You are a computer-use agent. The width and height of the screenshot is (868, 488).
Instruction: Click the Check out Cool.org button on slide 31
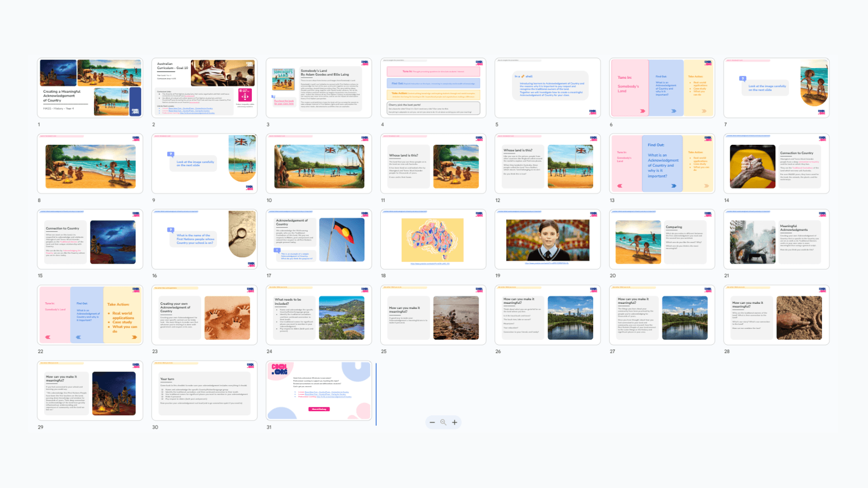coord(319,409)
